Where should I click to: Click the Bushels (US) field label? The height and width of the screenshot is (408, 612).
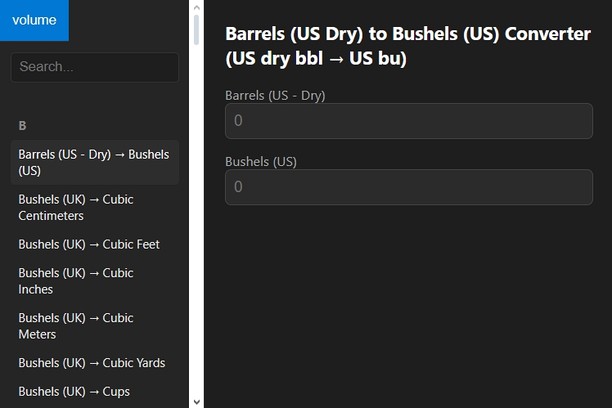pos(261,161)
